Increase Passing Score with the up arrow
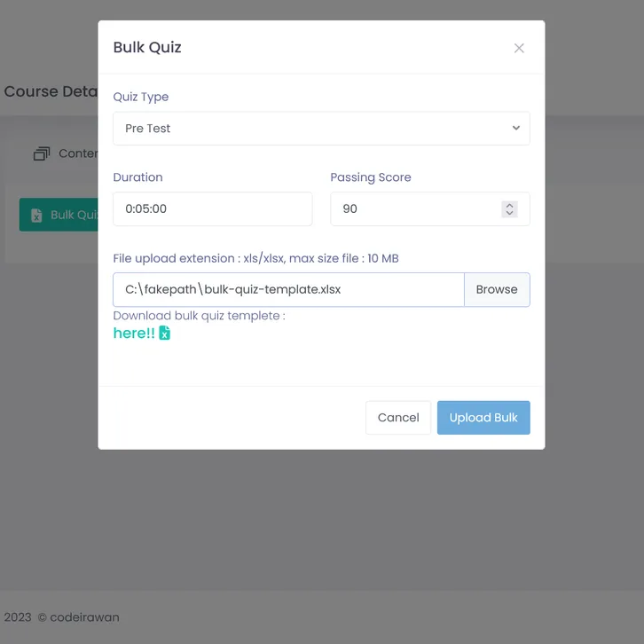Viewport: 644px width, 644px height. click(x=509, y=205)
